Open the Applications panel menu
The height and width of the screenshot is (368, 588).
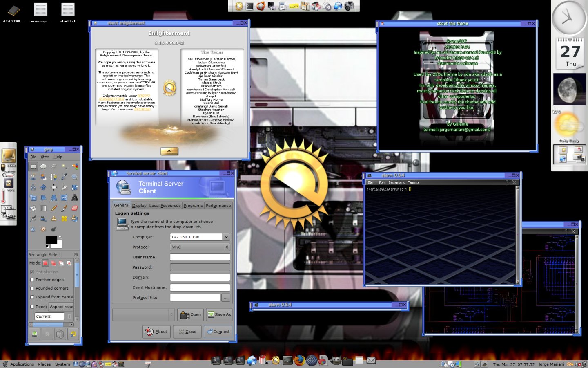coord(22,364)
